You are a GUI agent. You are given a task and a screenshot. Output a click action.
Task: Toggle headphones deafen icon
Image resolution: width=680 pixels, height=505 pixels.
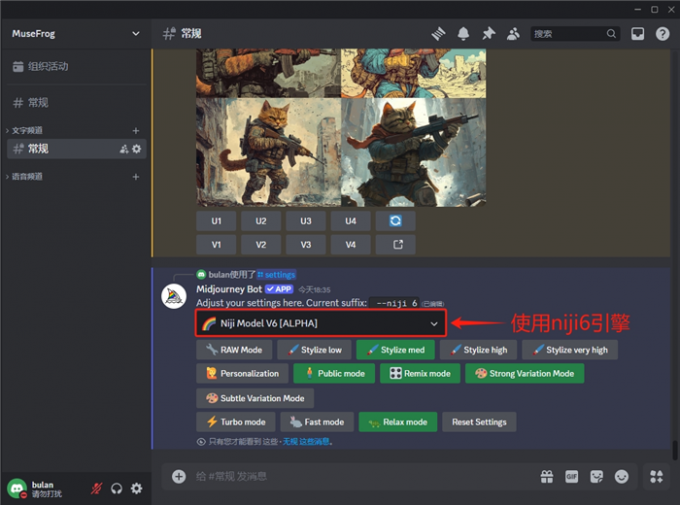117,489
